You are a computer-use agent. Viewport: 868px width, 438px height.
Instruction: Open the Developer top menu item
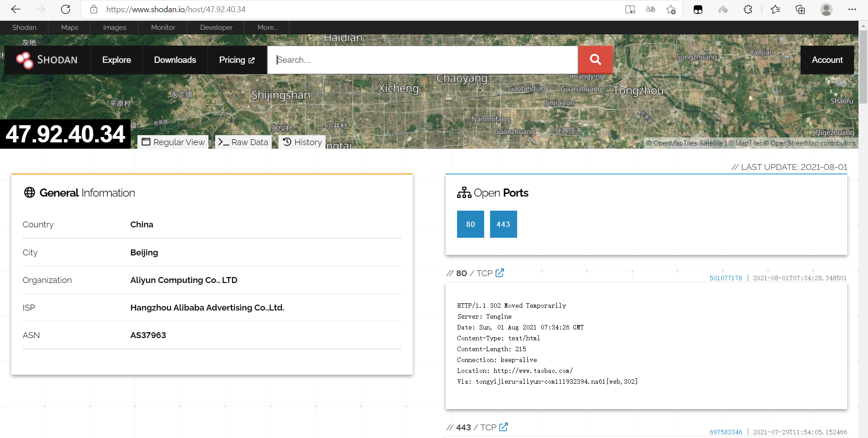(x=216, y=28)
